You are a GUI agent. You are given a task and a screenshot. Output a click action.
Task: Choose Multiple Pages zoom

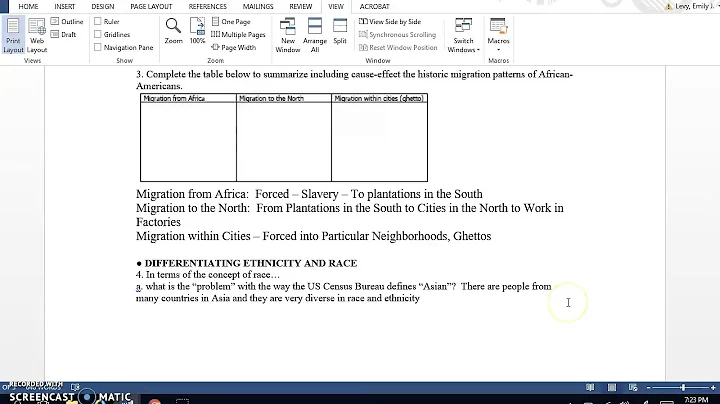tap(238, 34)
